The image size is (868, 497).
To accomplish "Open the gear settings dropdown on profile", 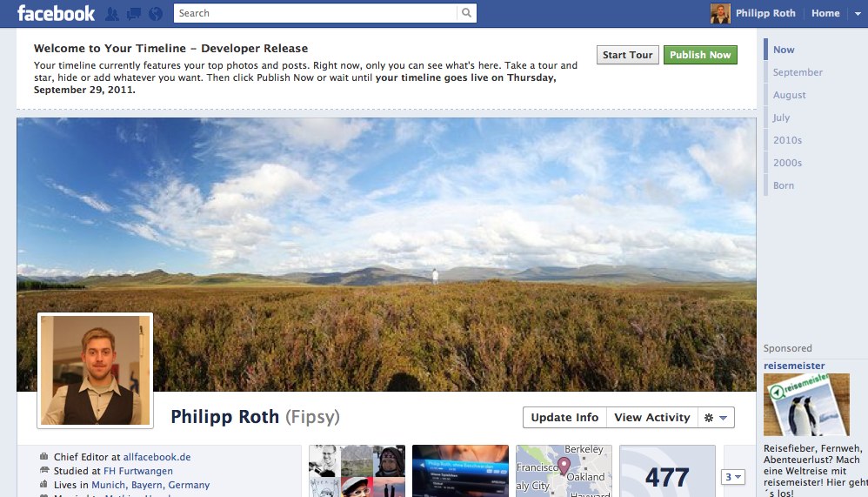I will (717, 418).
